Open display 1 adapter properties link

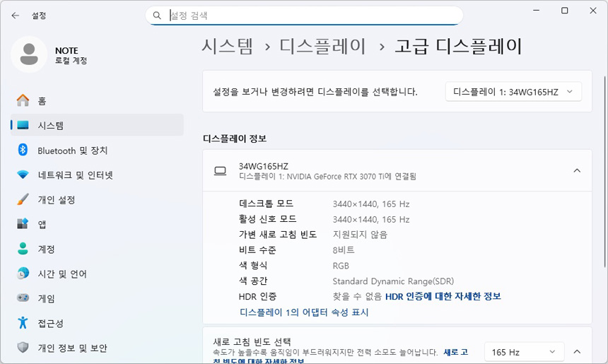304,312
